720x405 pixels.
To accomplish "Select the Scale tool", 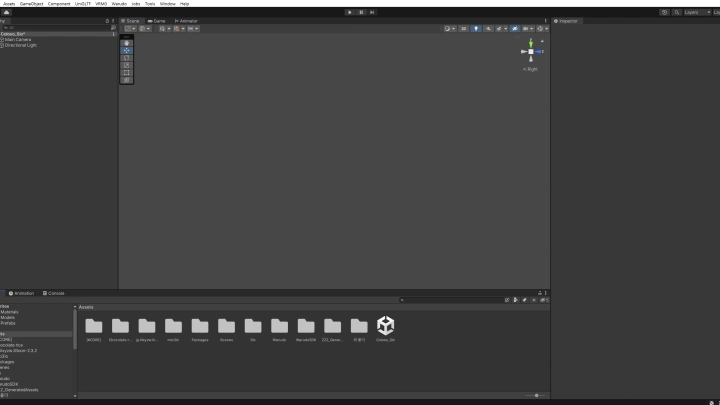I will [x=127, y=65].
